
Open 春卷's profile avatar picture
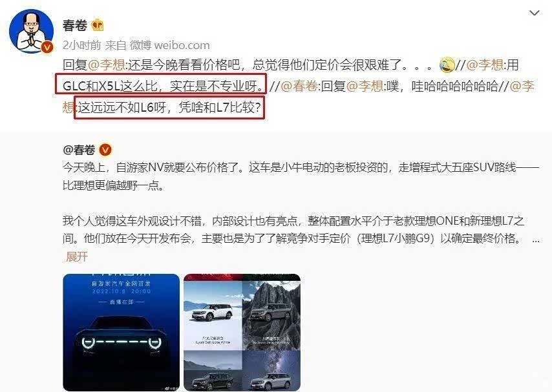point(31,32)
